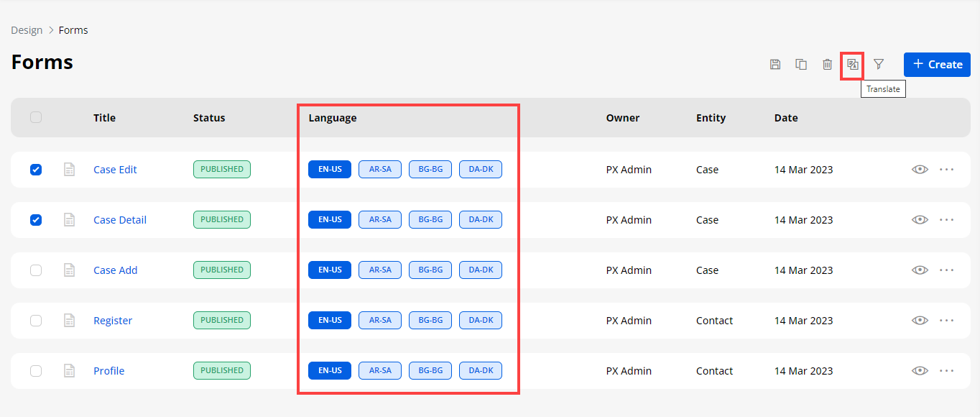Click the Translate icon
Screen dimensions: 980x417
point(853,65)
